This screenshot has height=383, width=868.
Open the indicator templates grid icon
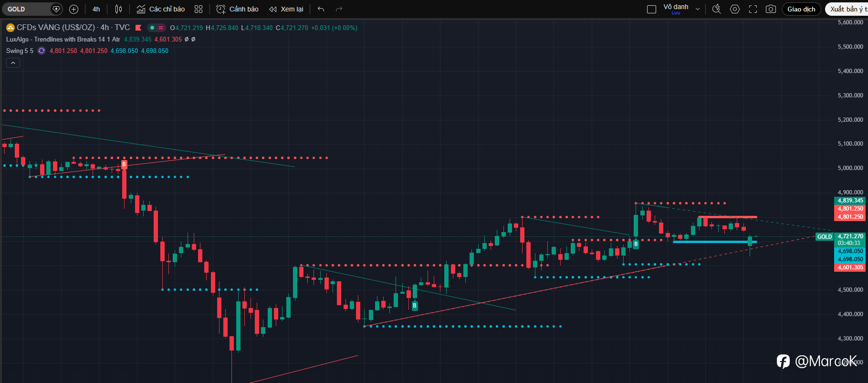[x=199, y=9]
